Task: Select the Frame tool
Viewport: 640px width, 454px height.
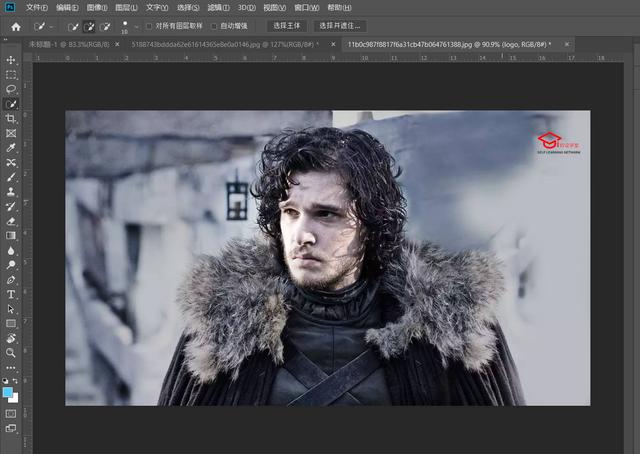Action: [x=11, y=133]
